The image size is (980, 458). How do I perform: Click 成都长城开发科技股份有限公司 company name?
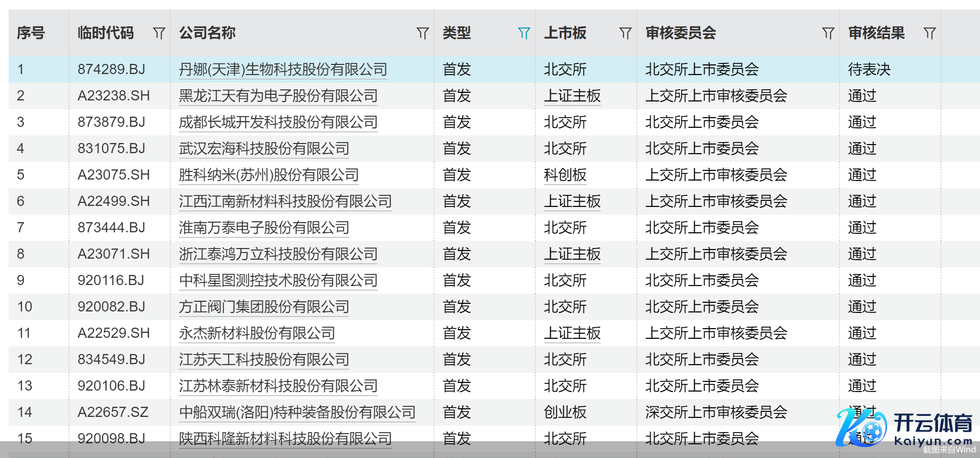click(278, 122)
